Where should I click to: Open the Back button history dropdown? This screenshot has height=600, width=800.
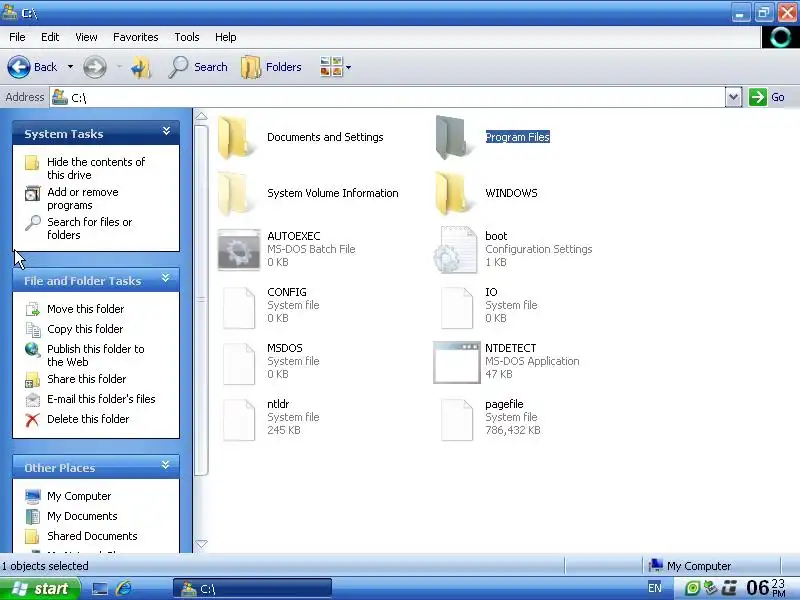coord(70,67)
